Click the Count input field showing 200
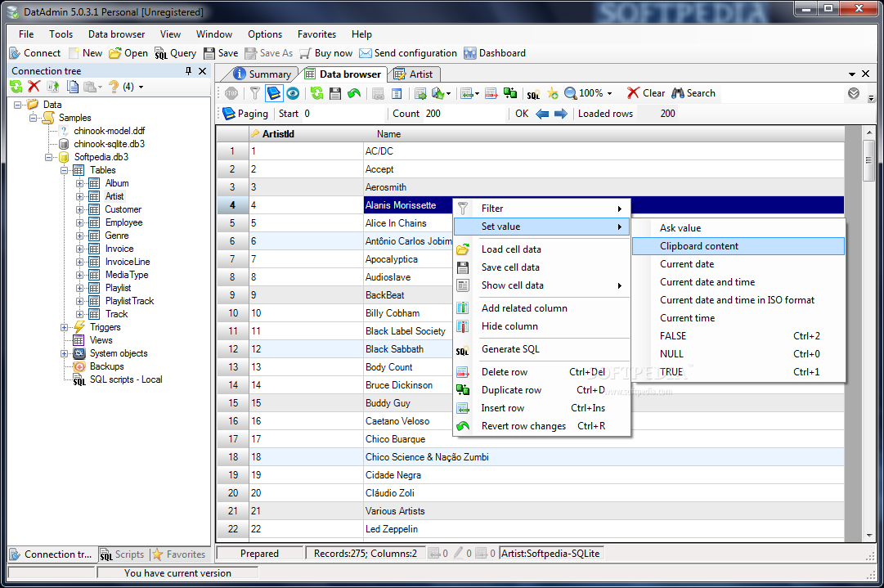The image size is (884, 588). click(464, 114)
